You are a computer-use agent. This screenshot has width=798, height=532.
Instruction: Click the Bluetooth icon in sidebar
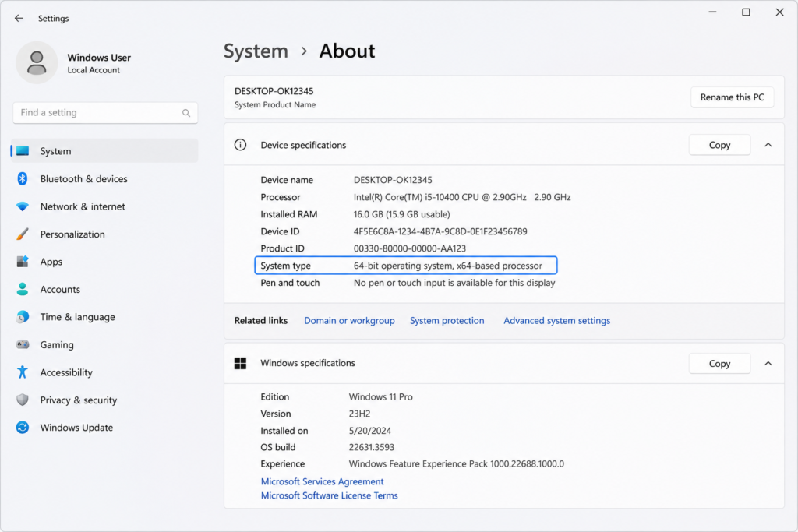23,178
